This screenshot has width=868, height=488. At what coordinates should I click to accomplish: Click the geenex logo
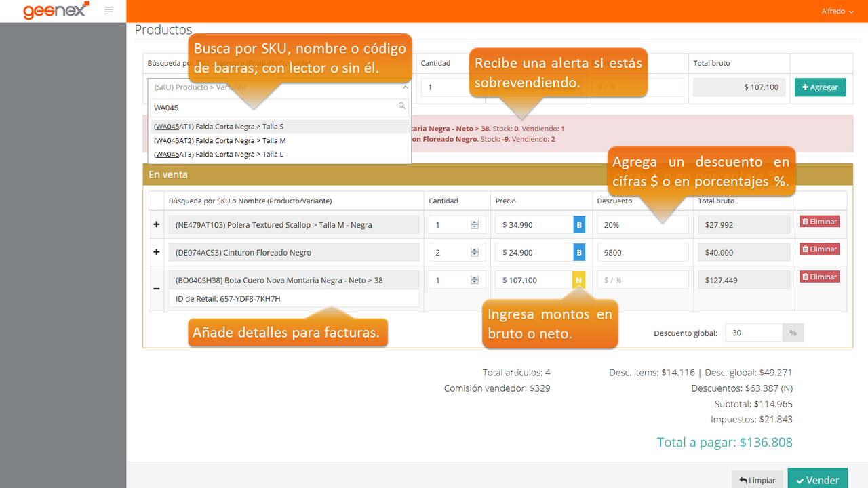pyautogui.click(x=56, y=11)
